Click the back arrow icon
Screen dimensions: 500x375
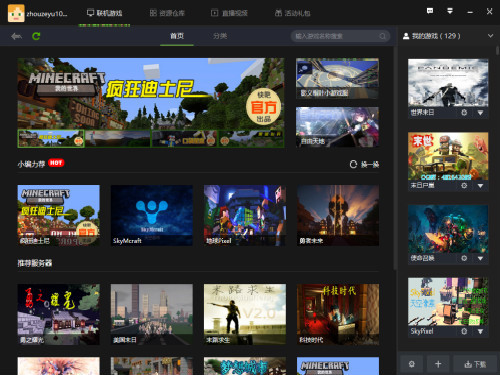(17, 36)
